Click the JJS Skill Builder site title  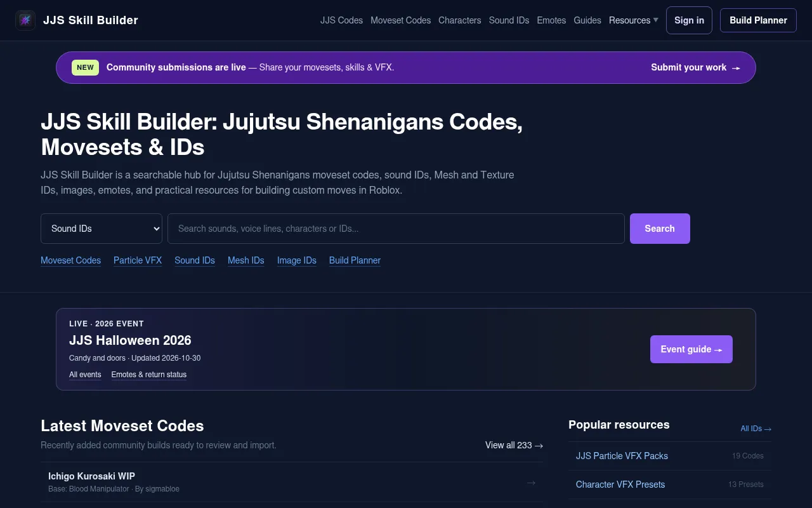[91, 20]
